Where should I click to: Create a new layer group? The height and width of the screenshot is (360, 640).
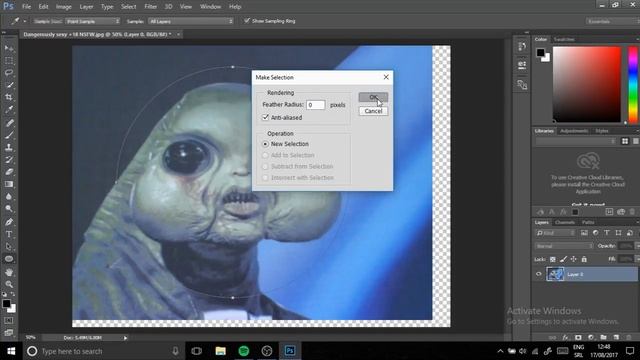point(603,338)
